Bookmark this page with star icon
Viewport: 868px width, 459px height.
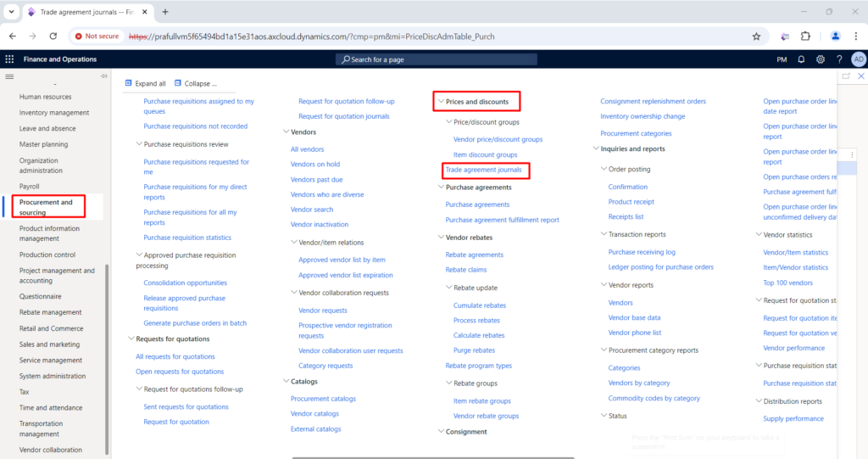pos(756,36)
